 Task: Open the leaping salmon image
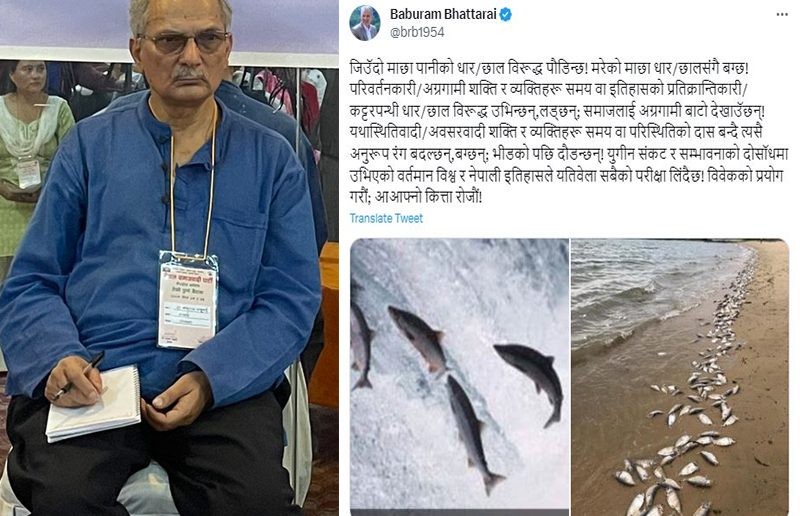click(459, 377)
